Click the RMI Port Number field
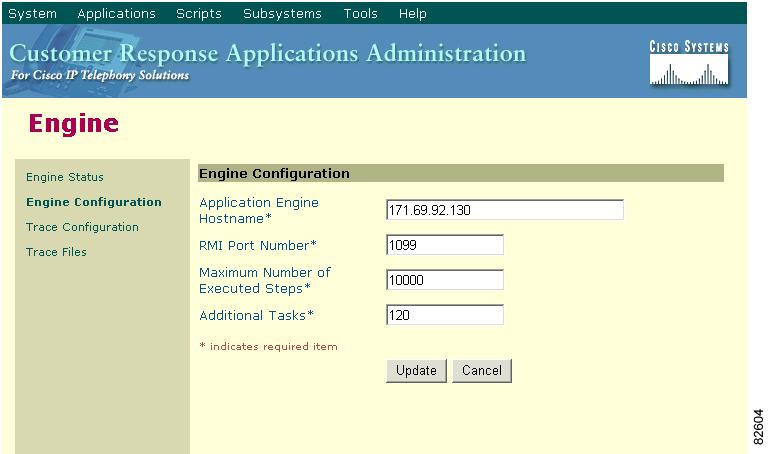 click(x=445, y=244)
